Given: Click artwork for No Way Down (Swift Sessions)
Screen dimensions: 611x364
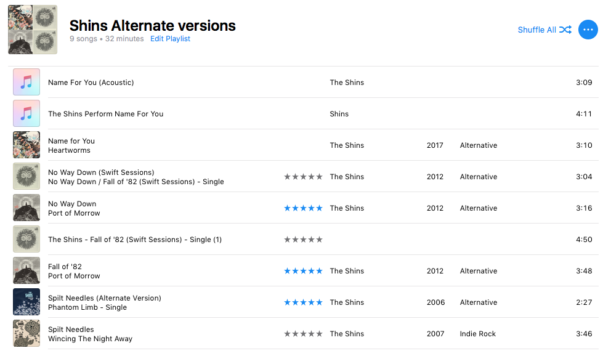Looking at the screenshot, I should click(x=26, y=176).
